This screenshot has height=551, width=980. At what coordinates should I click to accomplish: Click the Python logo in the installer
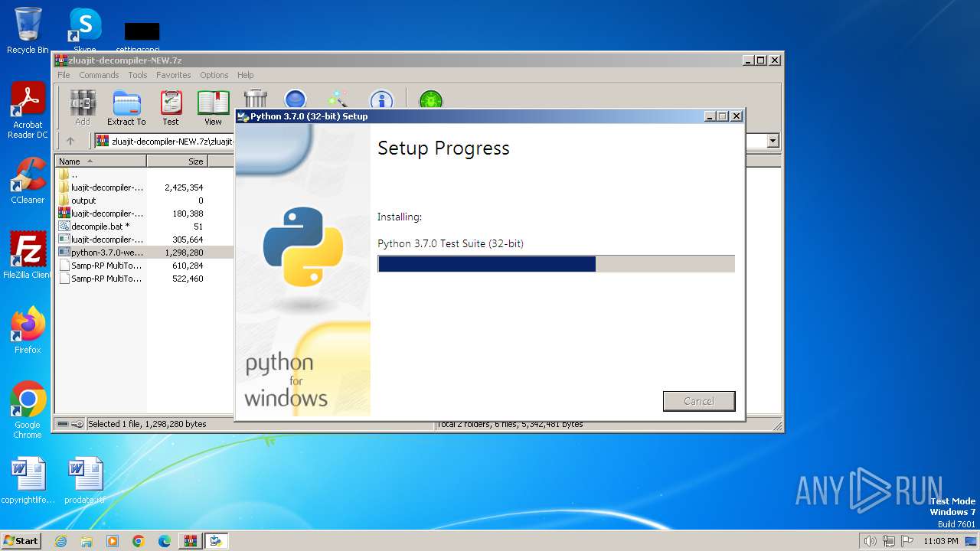(303, 246)
